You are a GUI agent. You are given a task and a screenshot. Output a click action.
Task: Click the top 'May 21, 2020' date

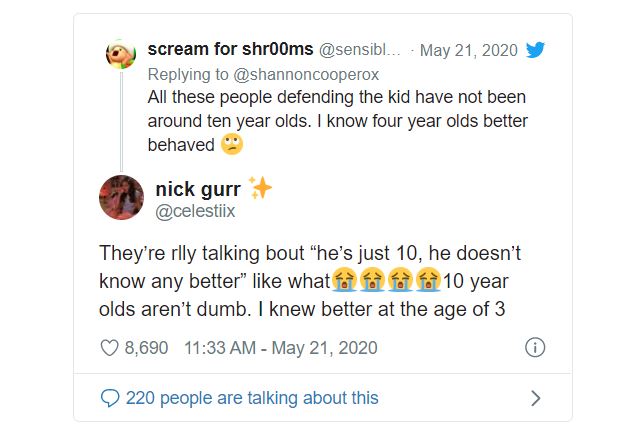point(469,50)
